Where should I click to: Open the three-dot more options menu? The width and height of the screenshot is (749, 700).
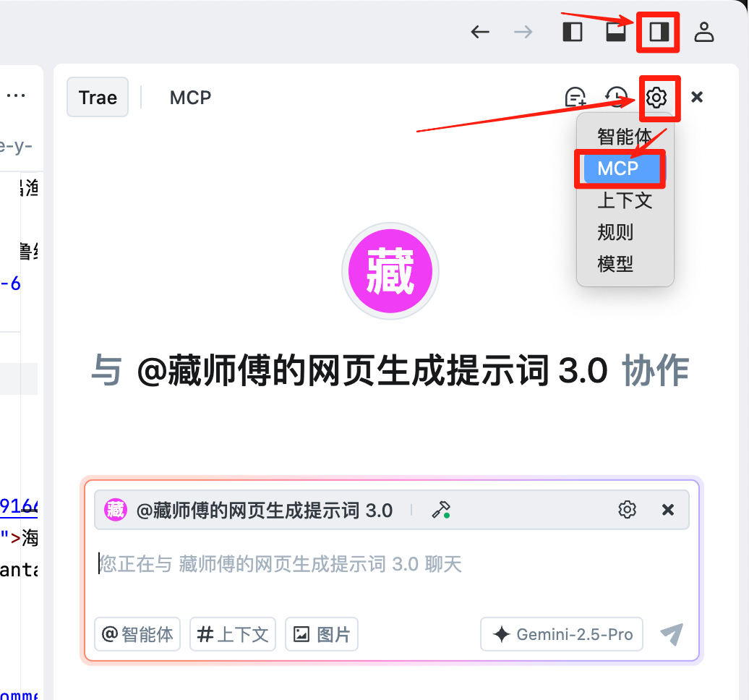pyautogui.click(x=16, y=95)
